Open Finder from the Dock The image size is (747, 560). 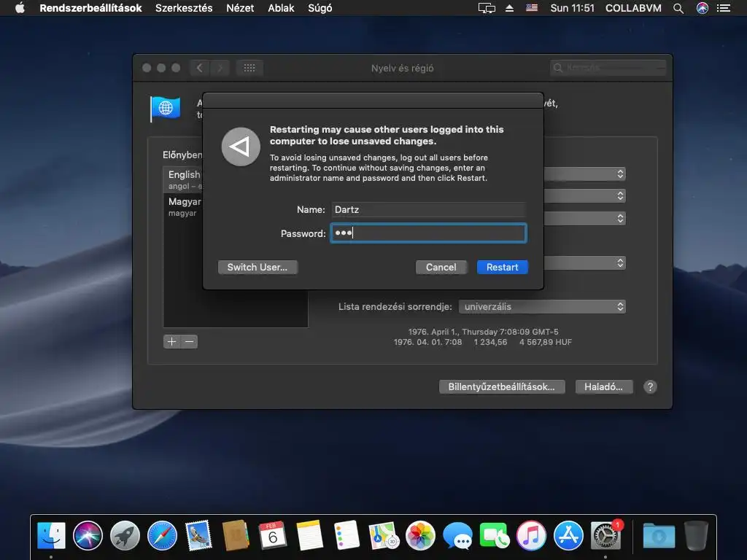coord(51,535)
